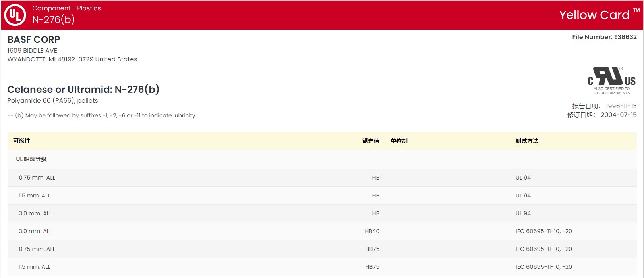Select the IEC 60695-11-10, -20 method for HB40
The height and width of the screenshot is (278, 644).
click(x=544, y=231)
